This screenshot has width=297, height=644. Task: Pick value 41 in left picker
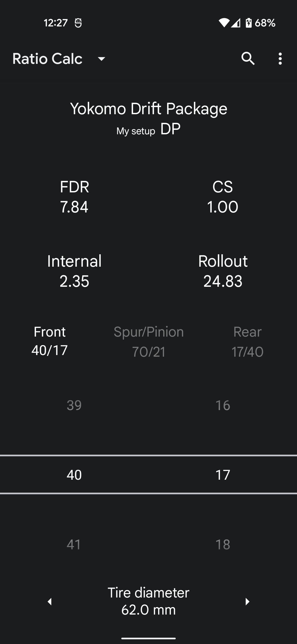point(74,544)
